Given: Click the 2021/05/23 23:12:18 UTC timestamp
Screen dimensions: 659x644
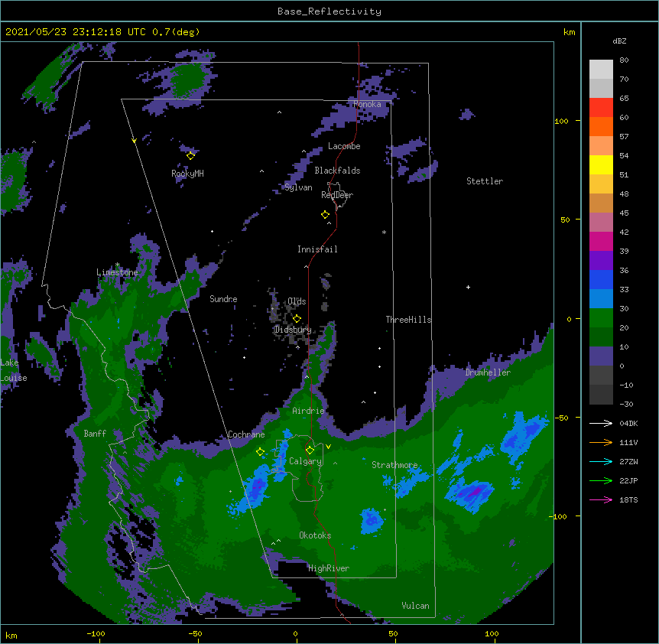Looking at the screenshot, I should (x=76, y=32).
